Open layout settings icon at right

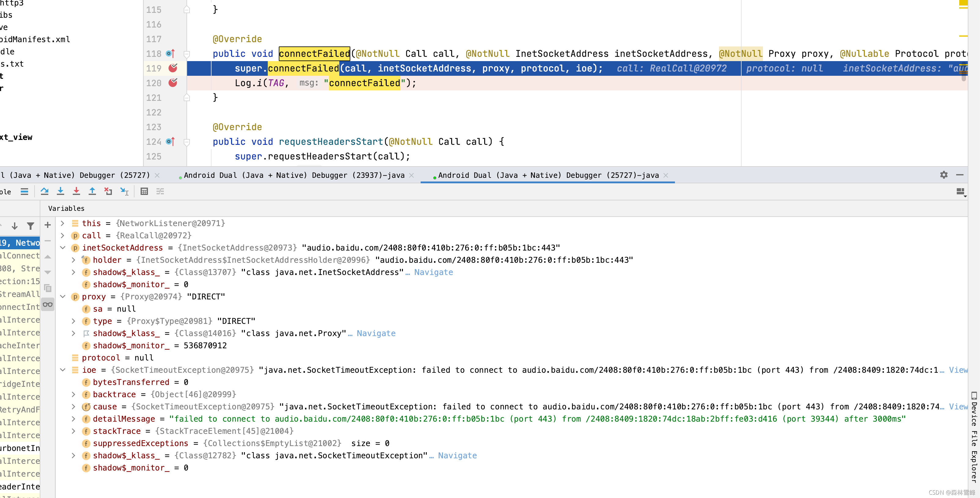pos(961,192)
